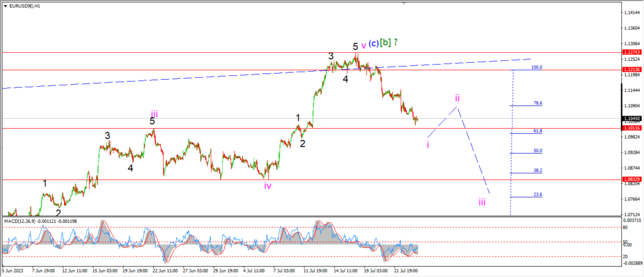Select the 1.08329 support level tag
Screen dimensions: 644x277
click(x=630, y=180)
